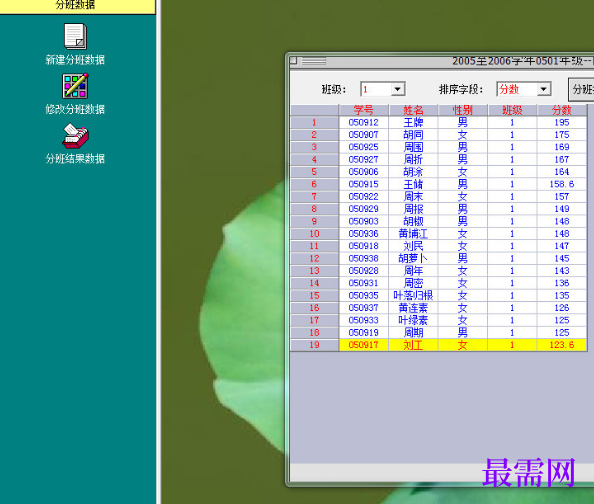Click the 姓名 column header
The image size is (594, 504).
point(413,110)
